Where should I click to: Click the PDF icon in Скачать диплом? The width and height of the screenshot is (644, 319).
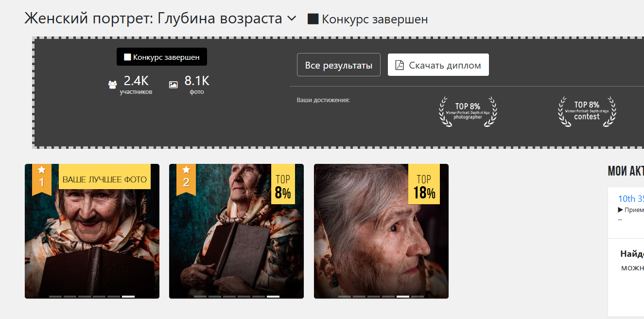coord(400,65)
